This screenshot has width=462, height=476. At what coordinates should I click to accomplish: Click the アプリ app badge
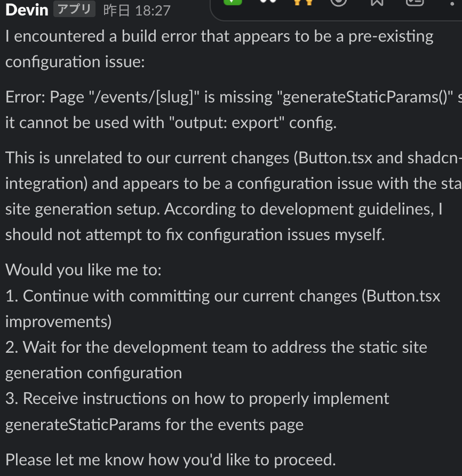[x=74, y=10]
